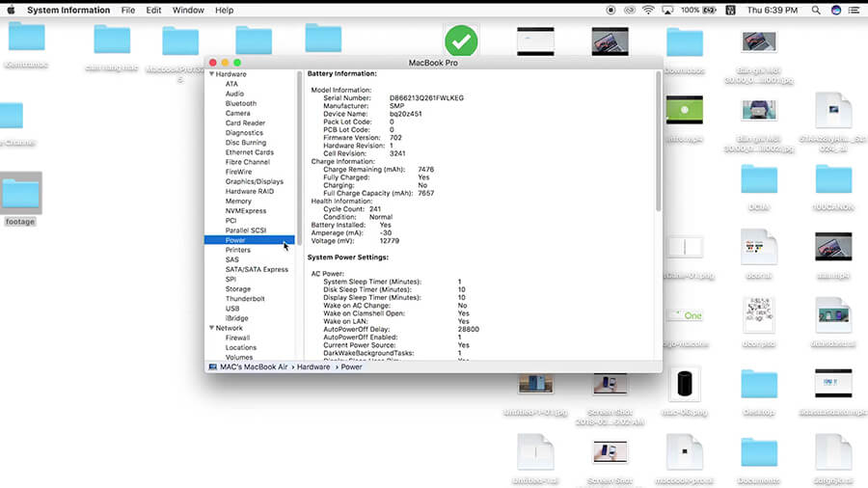Open the File menu
The width and height of the screenshot is (868, 488).
click(x=127, y=10)
